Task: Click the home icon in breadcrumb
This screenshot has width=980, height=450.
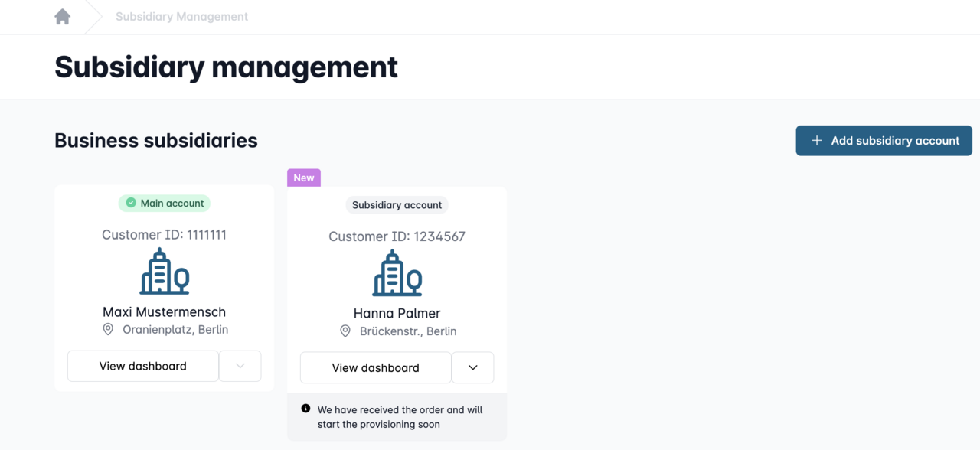Action: [63, 17]
